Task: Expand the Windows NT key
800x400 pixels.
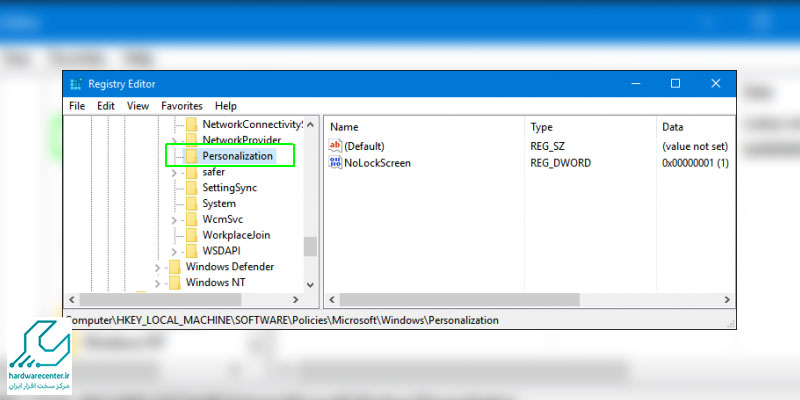Action: [158, 283]
